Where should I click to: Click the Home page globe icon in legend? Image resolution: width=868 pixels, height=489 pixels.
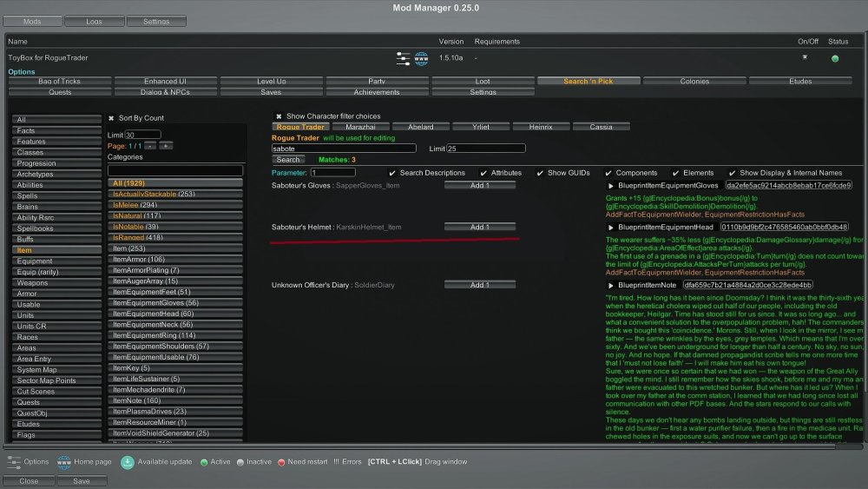click(x=64, y=462)
